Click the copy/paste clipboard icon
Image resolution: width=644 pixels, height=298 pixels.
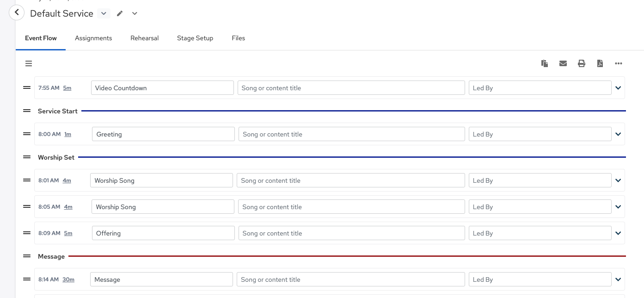pos(545,63)
